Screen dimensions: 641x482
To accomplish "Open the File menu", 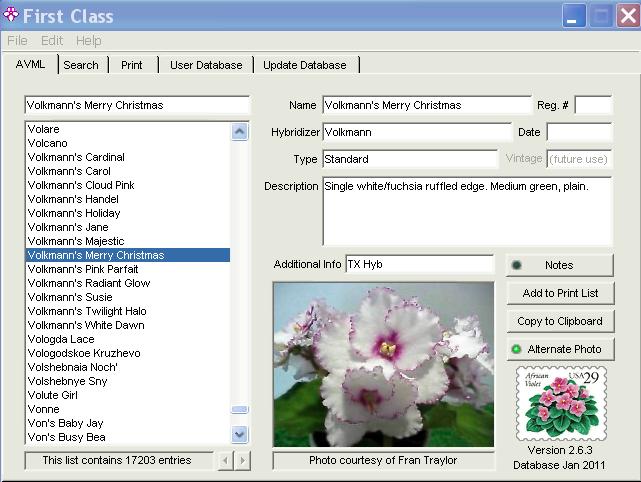I will 17,40.
